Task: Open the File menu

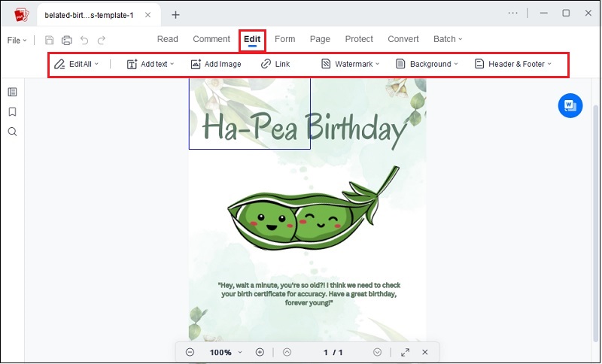Action: (x=17, y=40)
